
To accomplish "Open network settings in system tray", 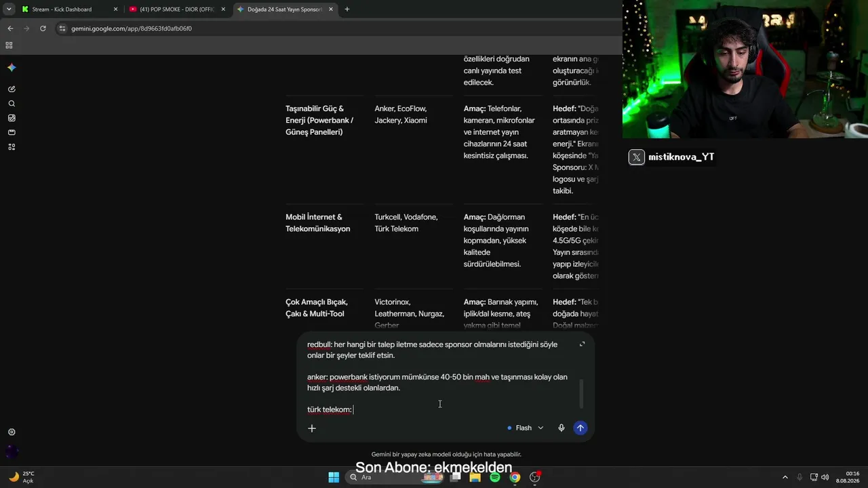I will pyautogui.click(x=814, y=477).
